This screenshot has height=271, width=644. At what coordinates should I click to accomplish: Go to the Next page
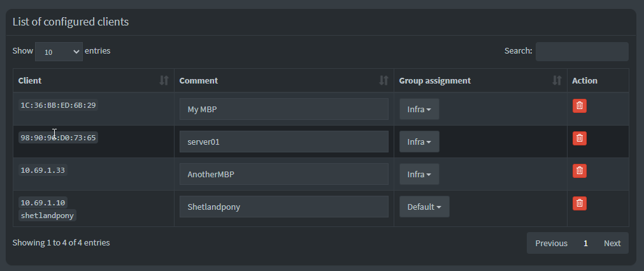(612, 243)
